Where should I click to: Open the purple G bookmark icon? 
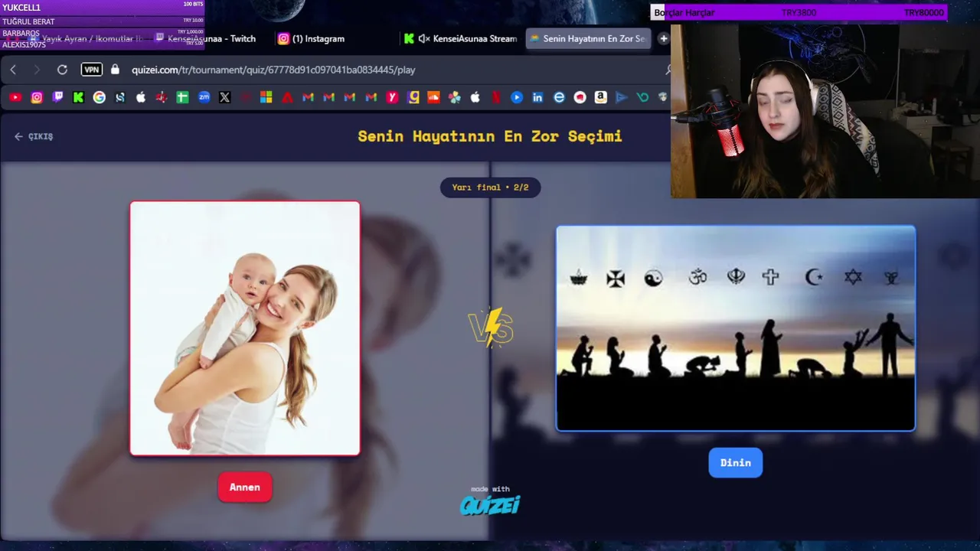click(x=413, y=97)
